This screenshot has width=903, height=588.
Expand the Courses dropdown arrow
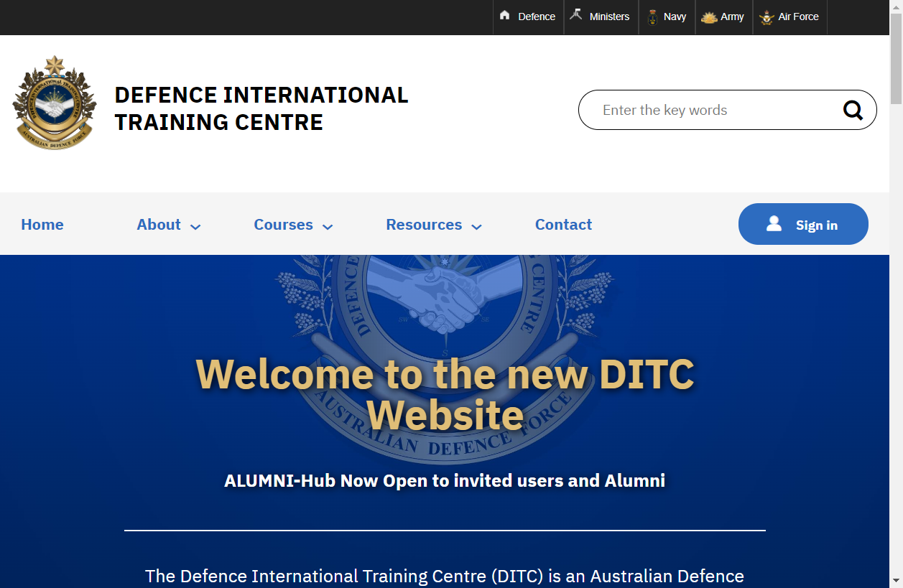328,226
